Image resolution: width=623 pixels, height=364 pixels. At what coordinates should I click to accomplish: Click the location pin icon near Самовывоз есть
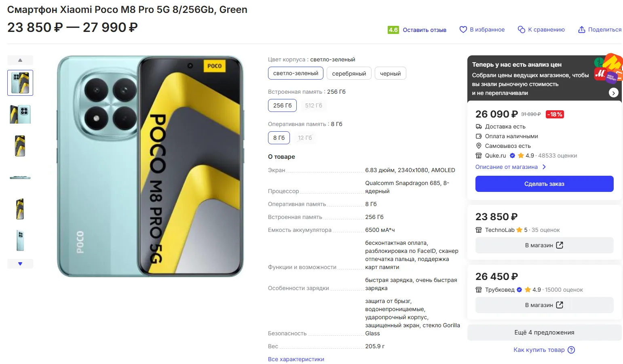click(479, 146)
